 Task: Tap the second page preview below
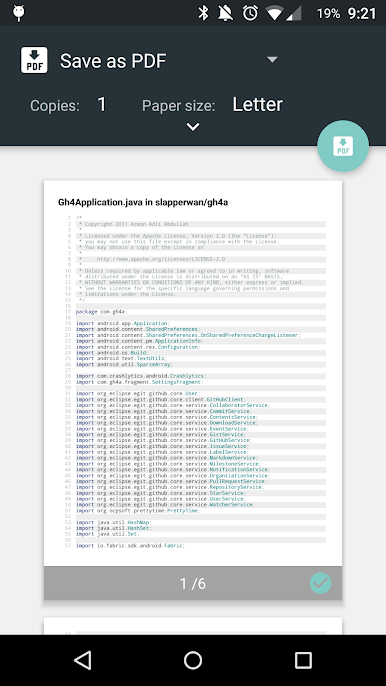[193, 626]
